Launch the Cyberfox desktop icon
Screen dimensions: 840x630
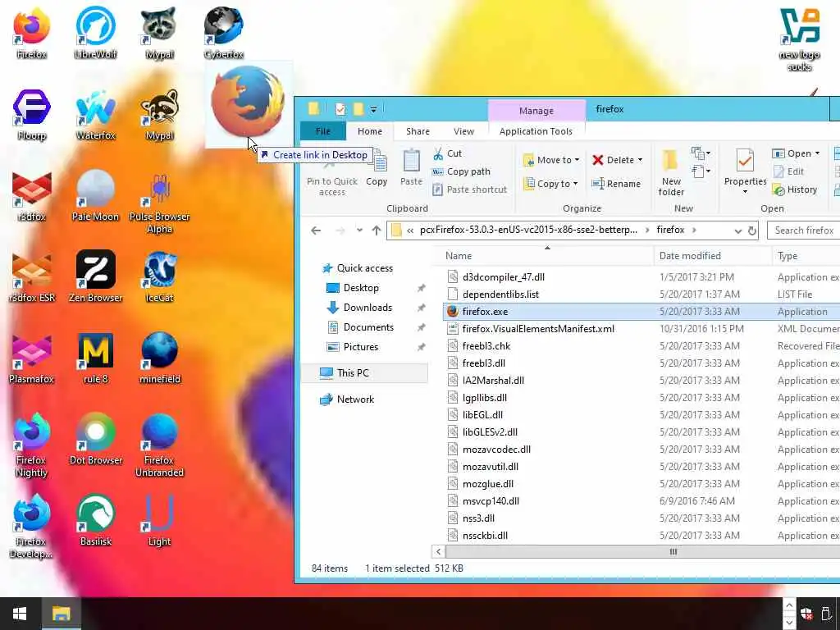[x=223, y=32]
